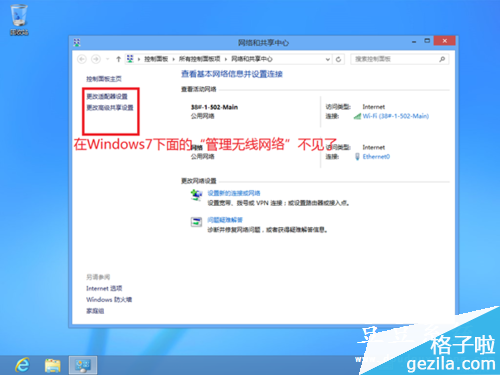The height and width of the screenshot is (375, 500).
Task: Click the troubleshooting icon
Action: pyautogui.click(x=196, y=221)
